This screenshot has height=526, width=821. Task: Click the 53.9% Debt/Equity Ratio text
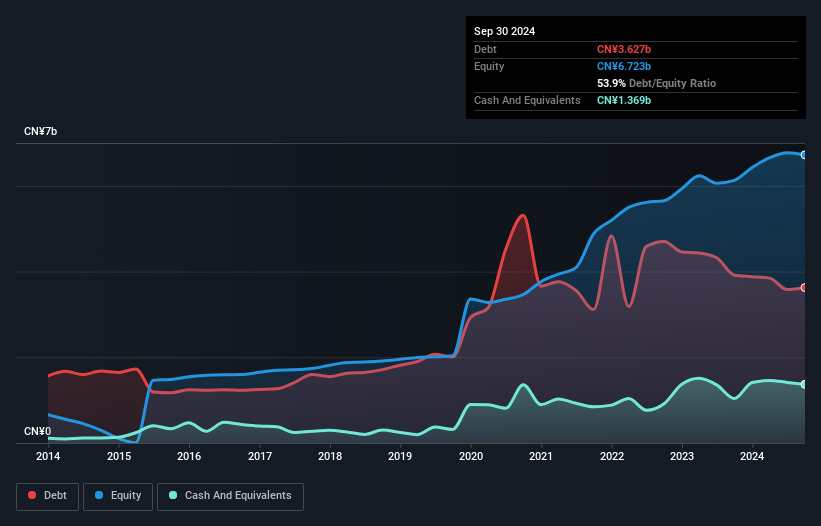pos(656,83)
